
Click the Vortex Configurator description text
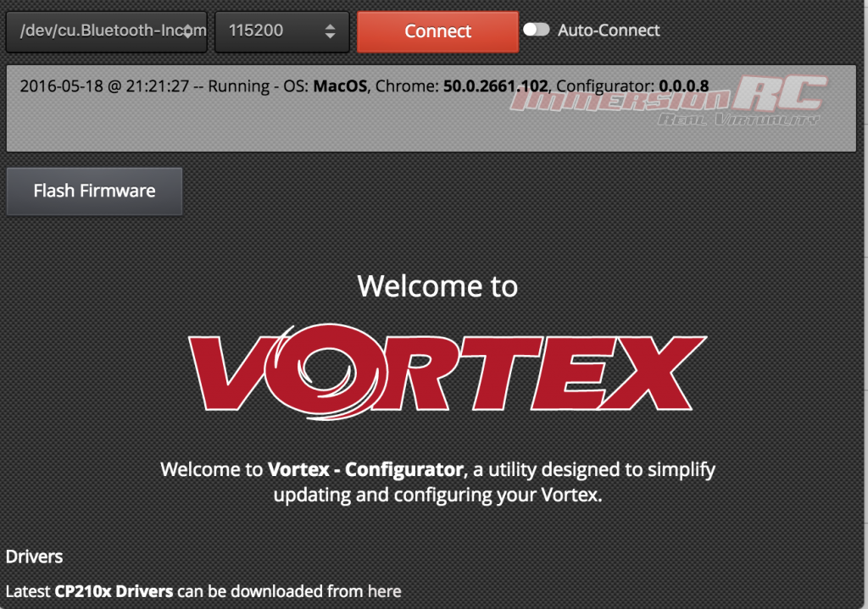click(437, 481)
